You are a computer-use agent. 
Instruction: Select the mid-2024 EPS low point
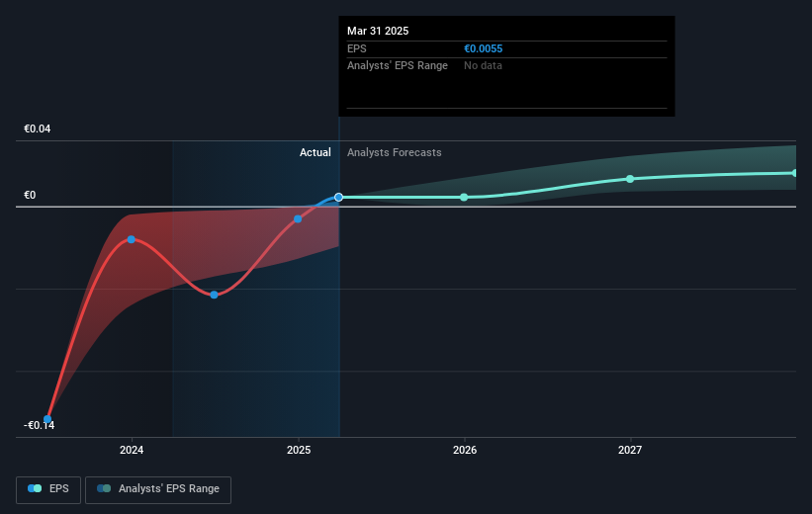214,295
